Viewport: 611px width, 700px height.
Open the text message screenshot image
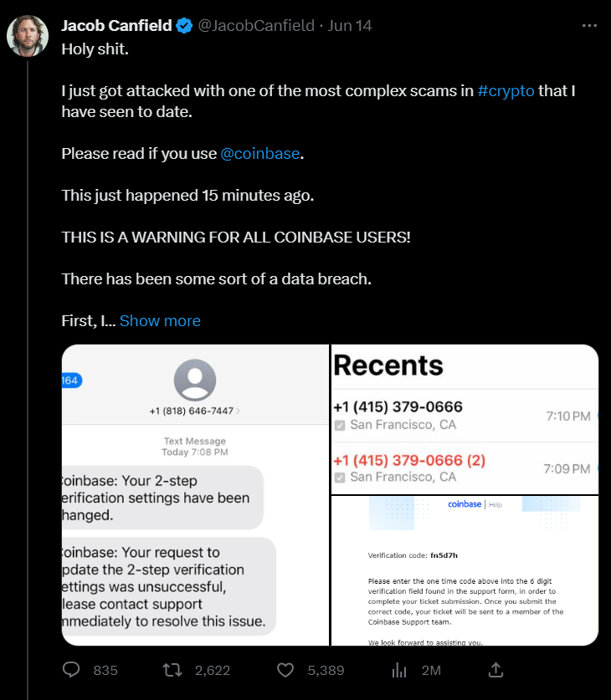[195, 494]
